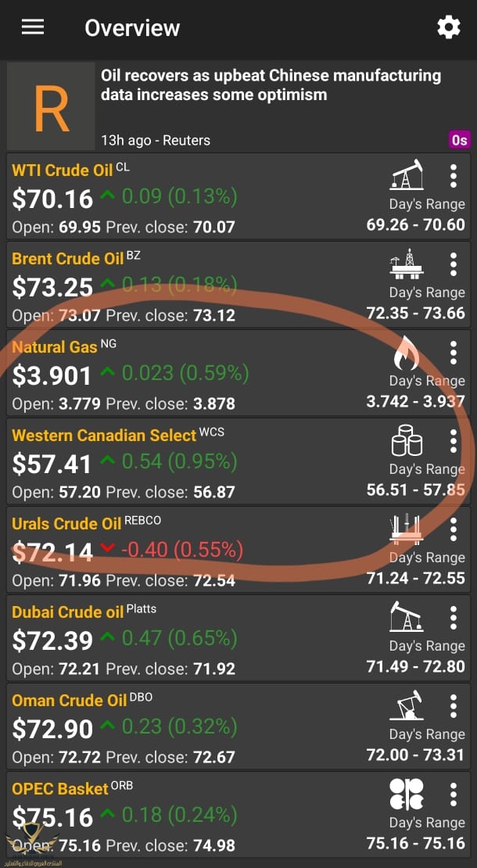Tap the Natural Gas flame icon
The image size is (477, 868).
(x=406, y=353)
